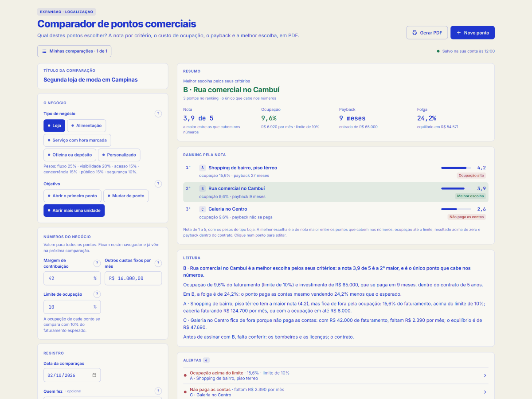Open help for Outros custos fixos
Image resolution: width=532 pixels, height=399 pixels.
coord(158,263)
